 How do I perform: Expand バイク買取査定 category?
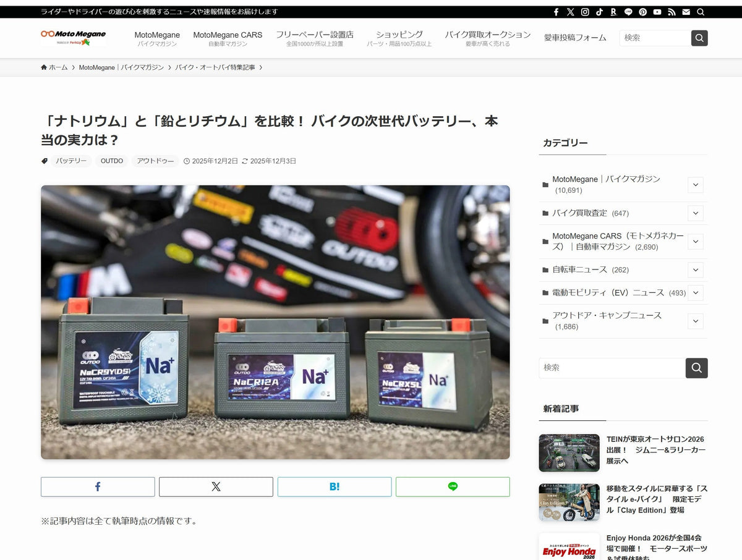point(696,213)
